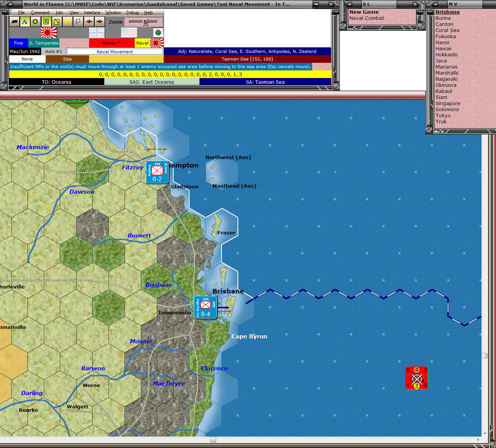The width and height of the screenshot is (496, 448).
Task: Select the faded British Union Jack flag
Action: (97, 33)
